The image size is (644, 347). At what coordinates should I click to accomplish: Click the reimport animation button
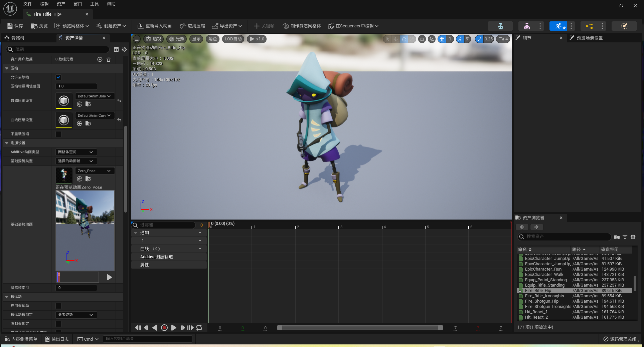pyautogui.click(x=155, y=26)
